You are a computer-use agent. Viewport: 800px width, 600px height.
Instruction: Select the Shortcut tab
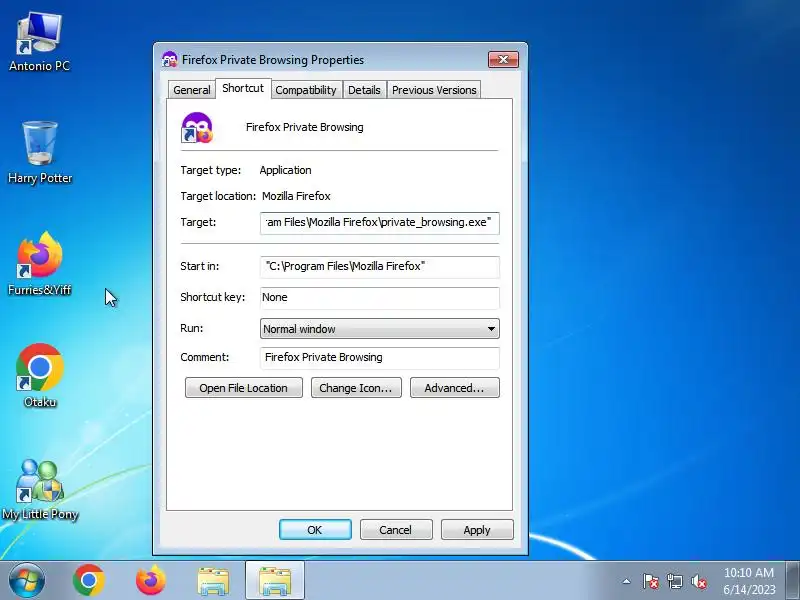click(x=243, y=88)
